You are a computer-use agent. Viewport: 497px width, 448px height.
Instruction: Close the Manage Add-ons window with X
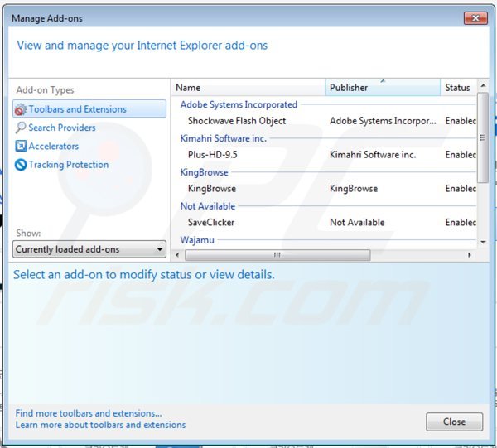pos(475,18)
